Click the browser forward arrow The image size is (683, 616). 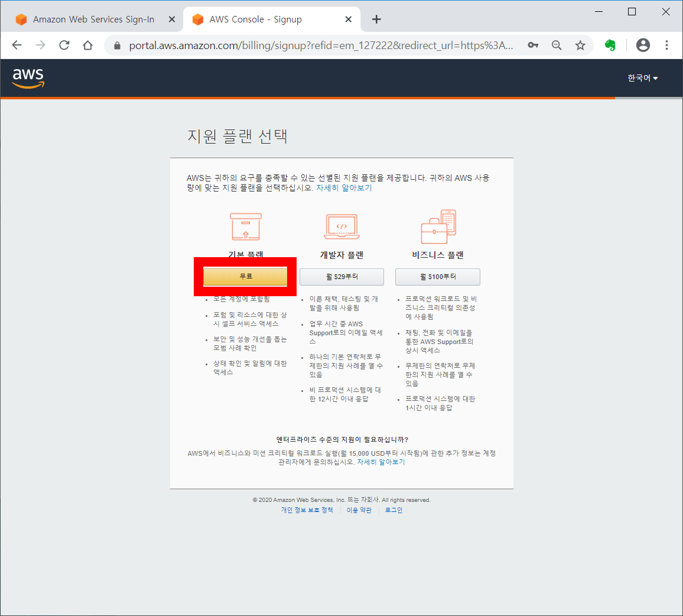click(41, 46)
